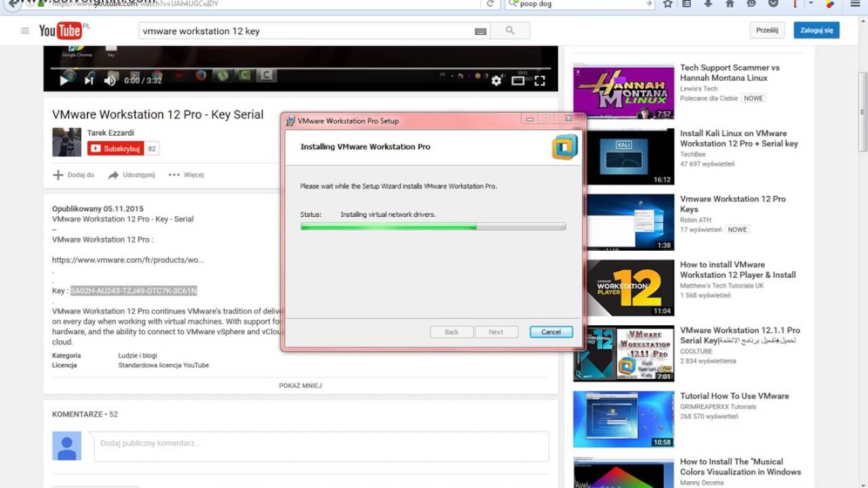Open VMware Workstation 12.1.1 Pro Serial Key title
This screenshot has height=488, width=868.
(740, 335)
